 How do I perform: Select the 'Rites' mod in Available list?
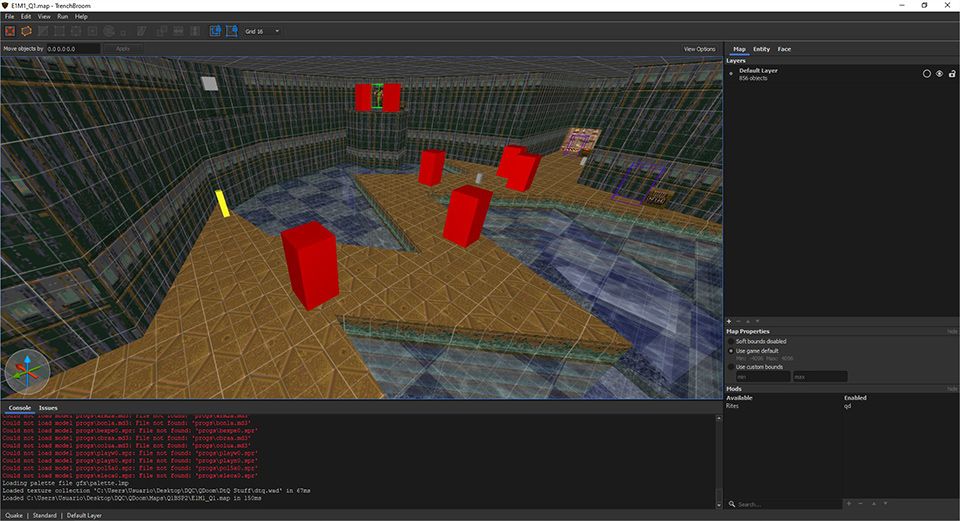(733, 407)
